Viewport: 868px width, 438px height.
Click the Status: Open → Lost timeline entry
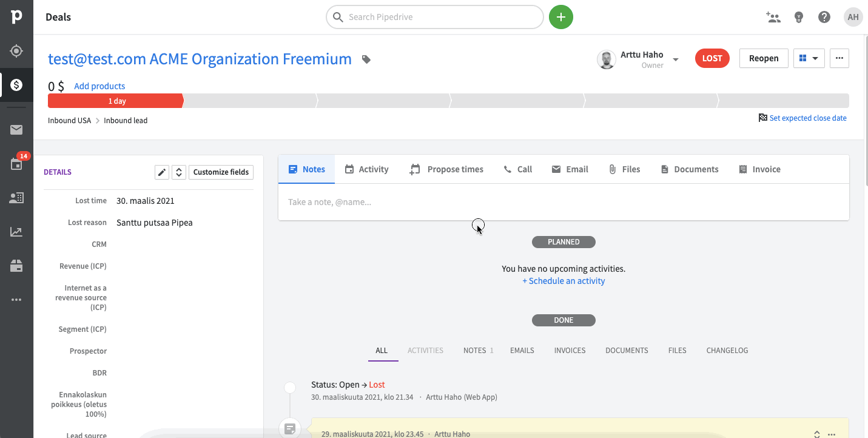point(348,385)
